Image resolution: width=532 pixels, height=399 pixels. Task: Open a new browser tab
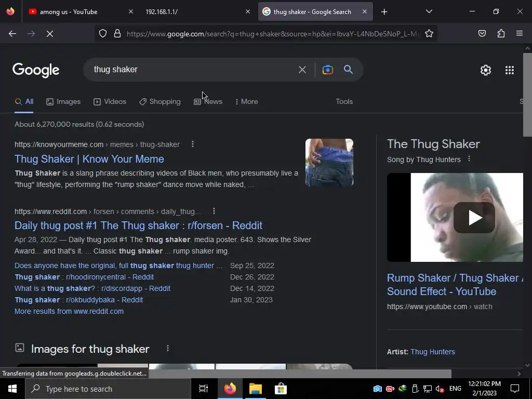[384, 12]
